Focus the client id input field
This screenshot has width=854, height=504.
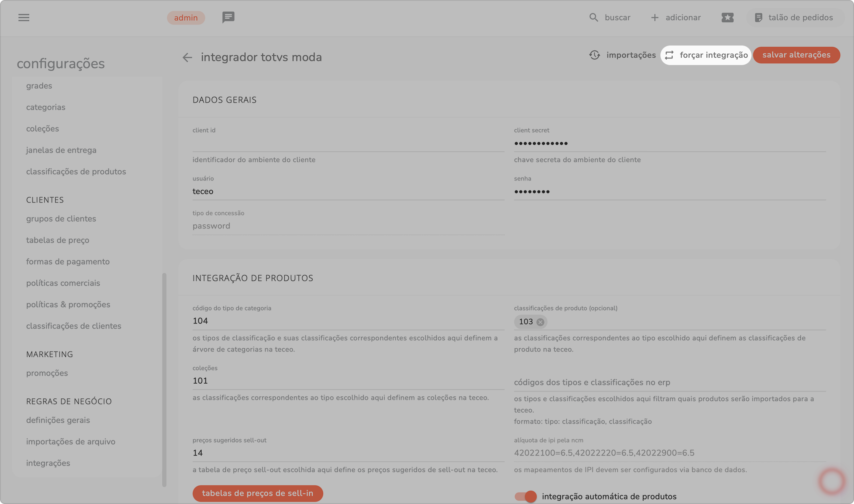[x=348, y=143]
